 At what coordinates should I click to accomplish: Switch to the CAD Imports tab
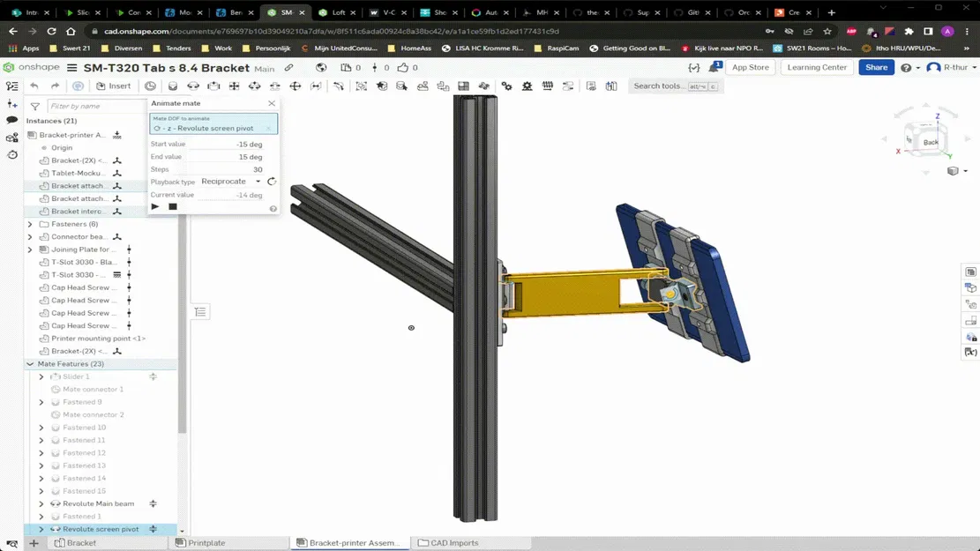coord(448,542)
